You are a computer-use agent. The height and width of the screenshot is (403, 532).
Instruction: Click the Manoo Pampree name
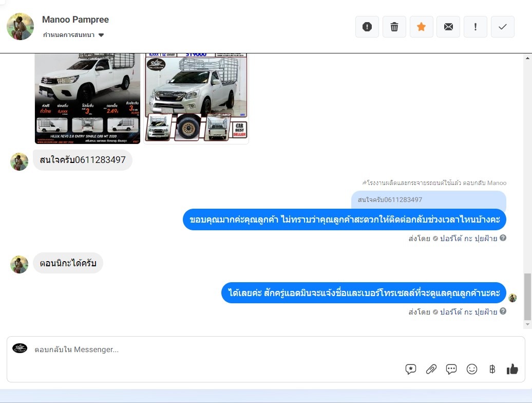click(x=75, y=20)
